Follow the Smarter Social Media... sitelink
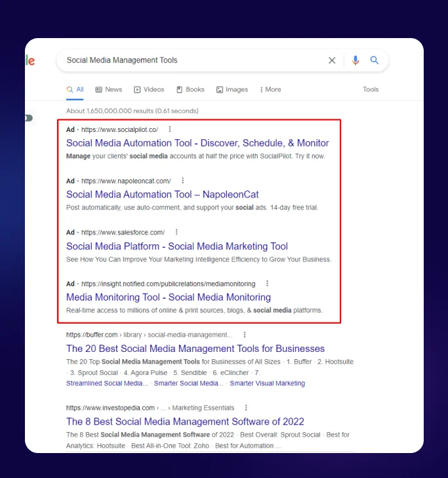Viewport: 448px width, 478px height. tap(188, 383)
